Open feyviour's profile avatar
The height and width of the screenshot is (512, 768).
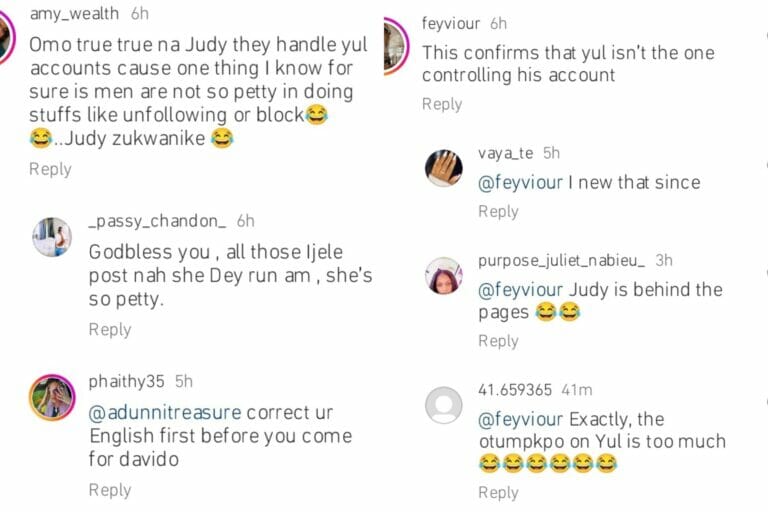coord(395,46)
